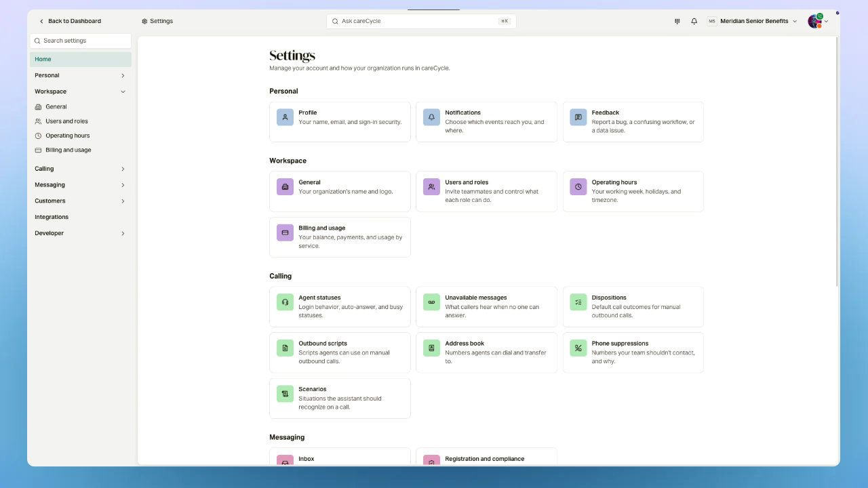Open the Outbound scripts card title

(323, 344)
